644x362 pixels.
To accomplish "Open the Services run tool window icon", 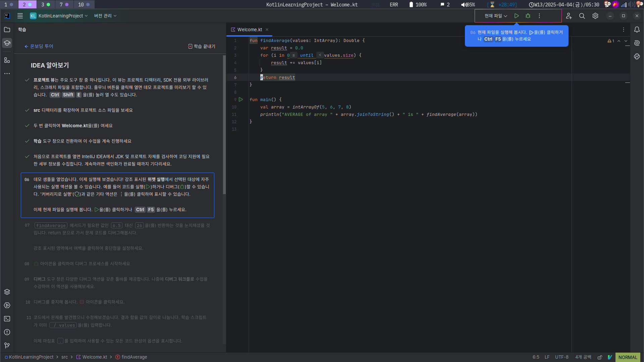I will (7, 305).
